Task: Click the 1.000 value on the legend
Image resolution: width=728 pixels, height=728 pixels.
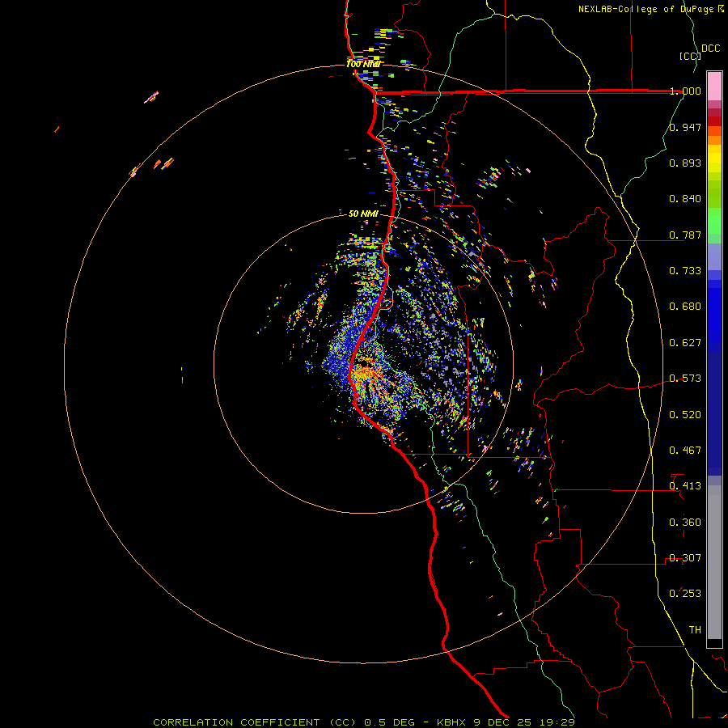Action: coord(685,91)
